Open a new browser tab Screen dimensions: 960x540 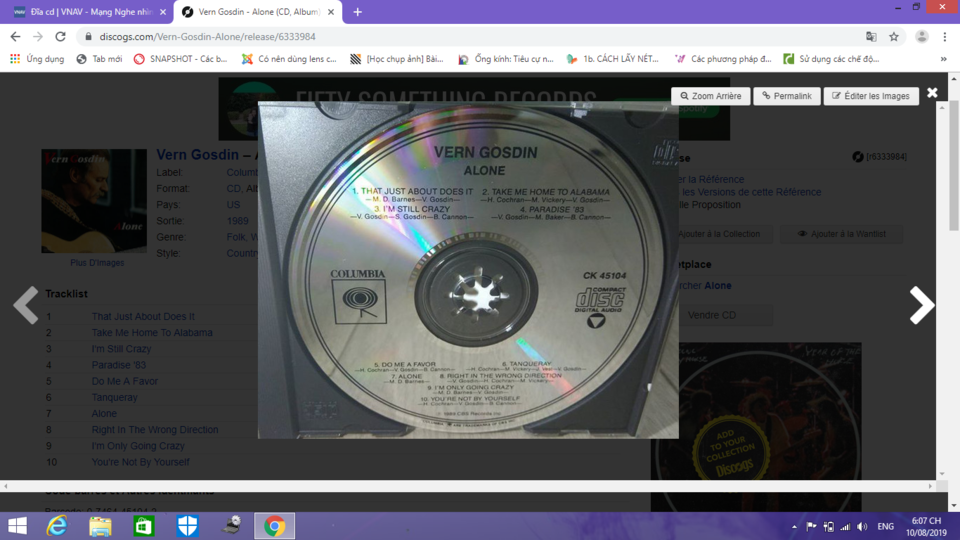pos(358,12)
